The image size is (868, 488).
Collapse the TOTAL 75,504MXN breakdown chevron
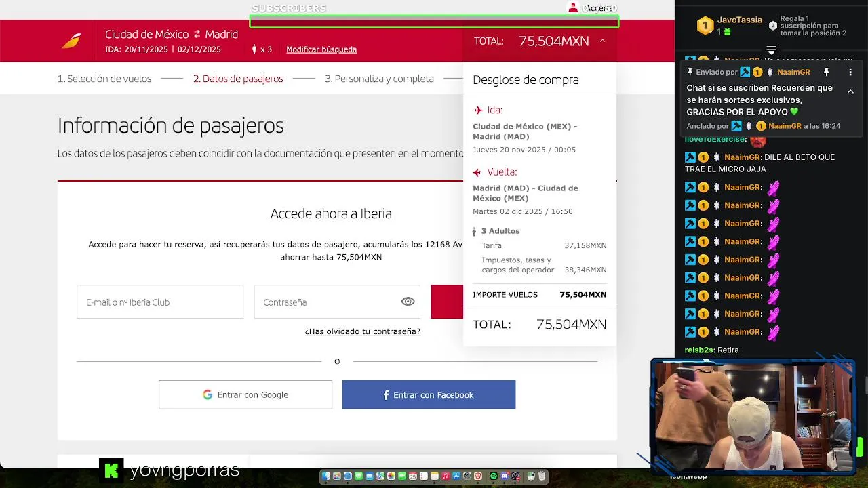click(602, 41)
